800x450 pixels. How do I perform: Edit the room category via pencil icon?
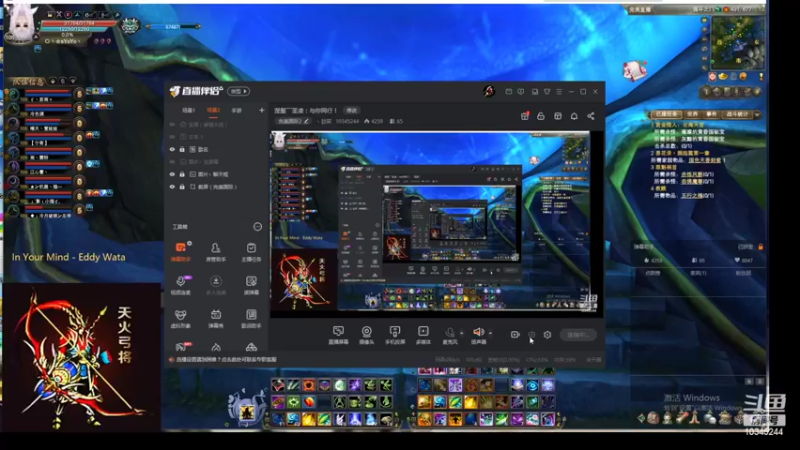(x=306, y=121)
